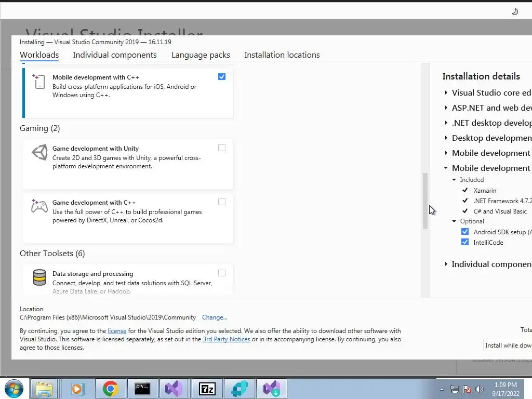Screen dimensions: 532x399
Task: Collapse the expanded Mobile development node
Action: coord(446,168)
